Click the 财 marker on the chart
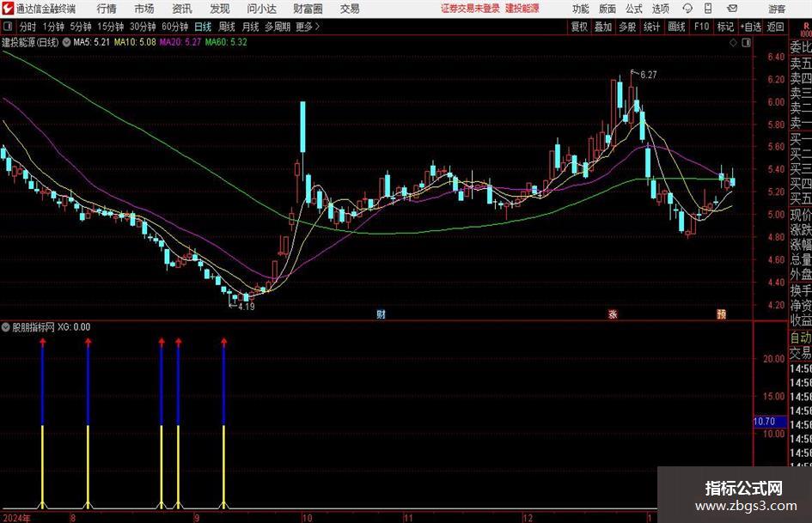812x523 pixels. (381, 313)
